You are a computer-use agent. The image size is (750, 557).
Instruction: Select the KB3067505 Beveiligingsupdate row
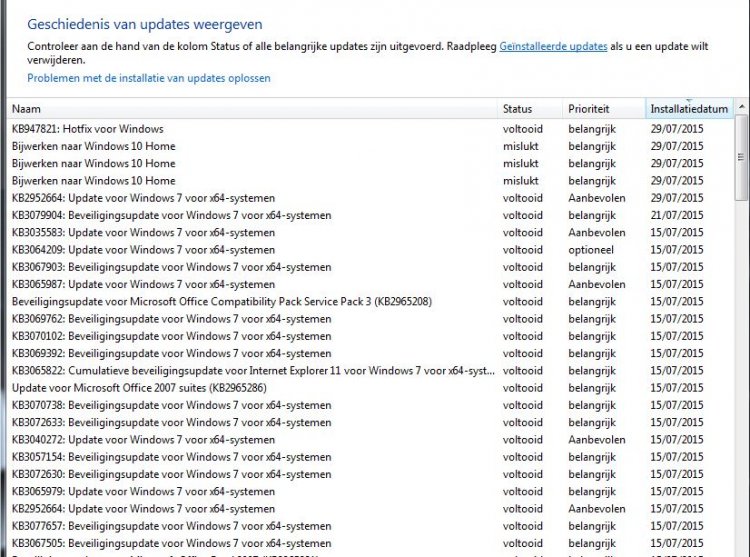click(171, 543)
